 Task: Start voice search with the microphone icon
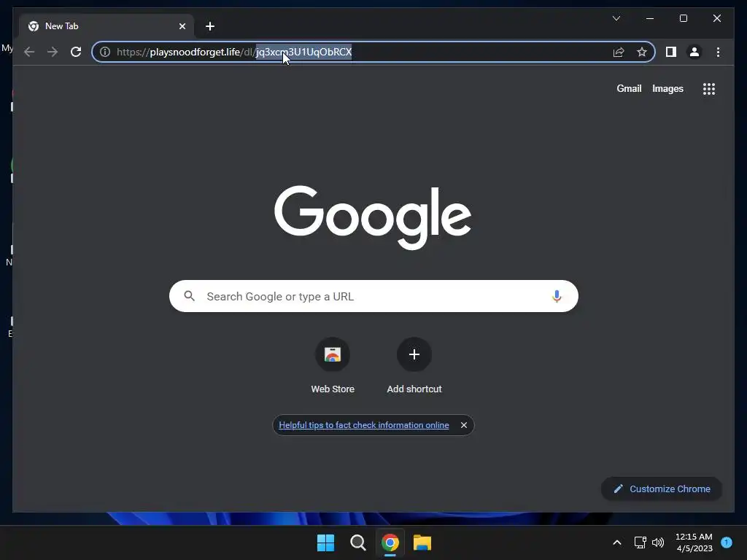click(557, 296)
